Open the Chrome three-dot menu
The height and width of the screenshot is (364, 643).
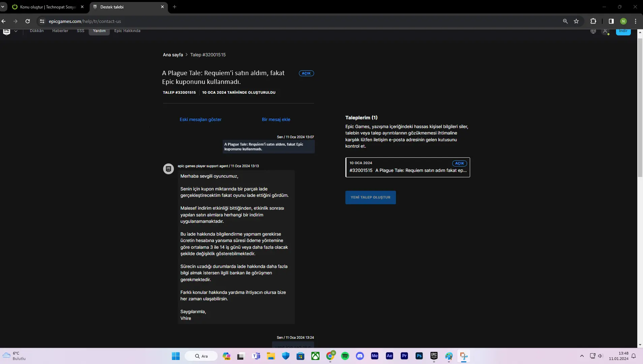pyautogui.click(x=636, y=21)
